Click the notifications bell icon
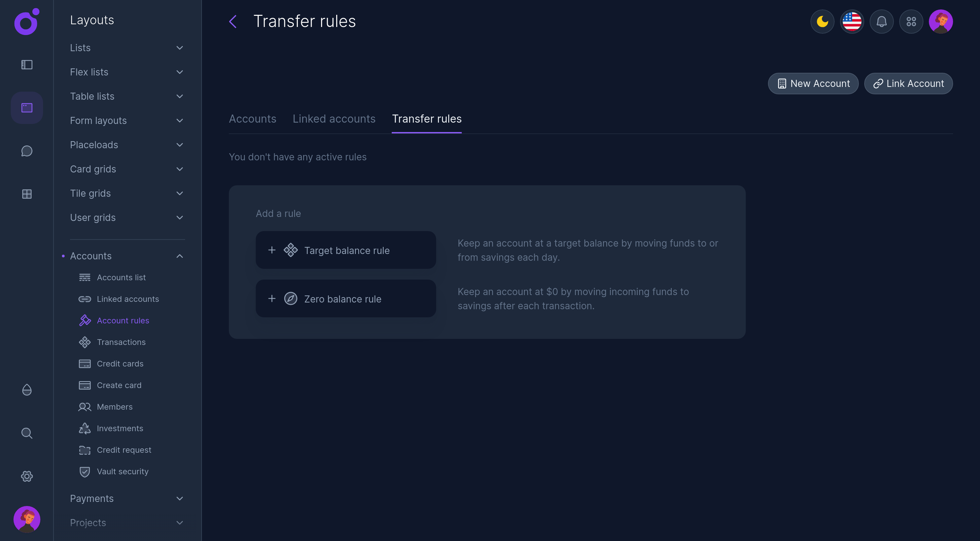 pyautogui.click(x=881, y=22)
